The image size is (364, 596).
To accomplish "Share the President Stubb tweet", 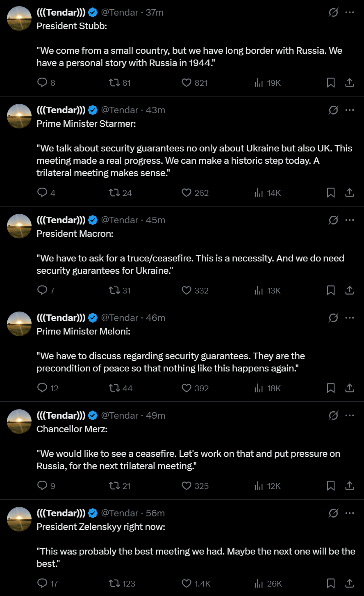I will click(x=349, y=83).
